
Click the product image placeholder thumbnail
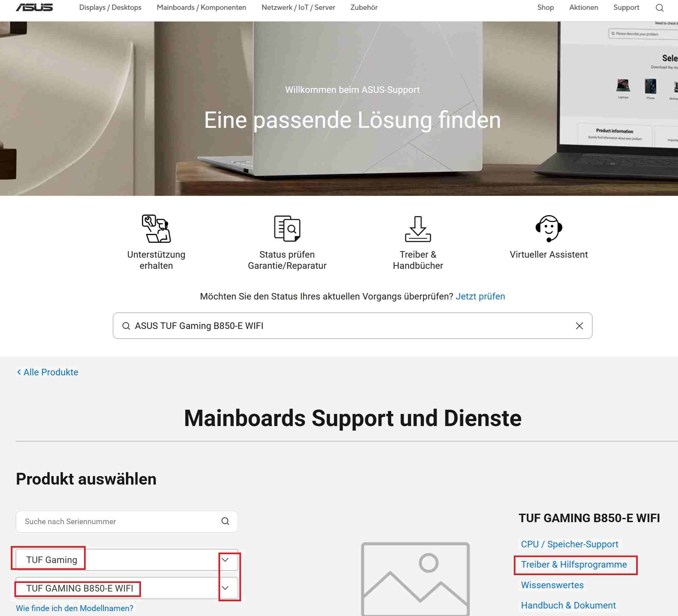pos(415,579)
